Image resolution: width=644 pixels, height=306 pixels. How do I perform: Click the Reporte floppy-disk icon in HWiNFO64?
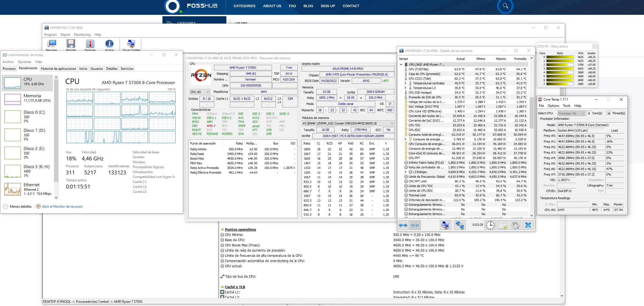(71, 44)
